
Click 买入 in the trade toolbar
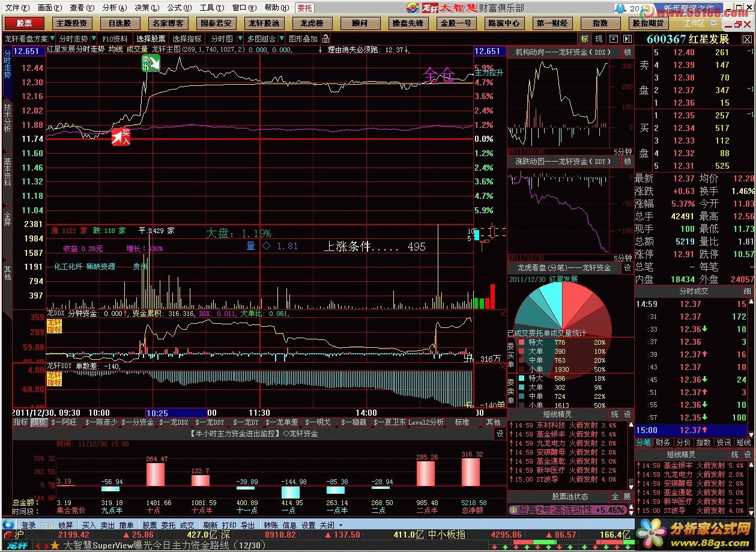pos(88,525)
